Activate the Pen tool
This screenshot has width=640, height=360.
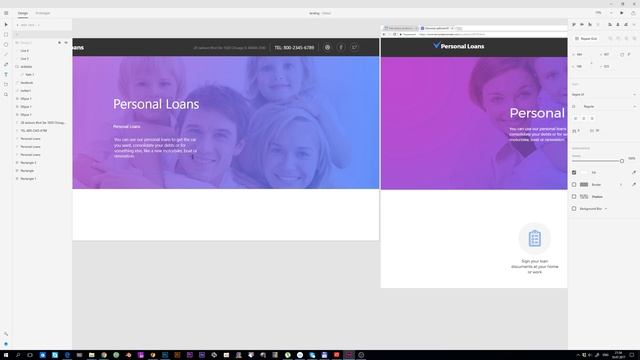tap(6, 64)
